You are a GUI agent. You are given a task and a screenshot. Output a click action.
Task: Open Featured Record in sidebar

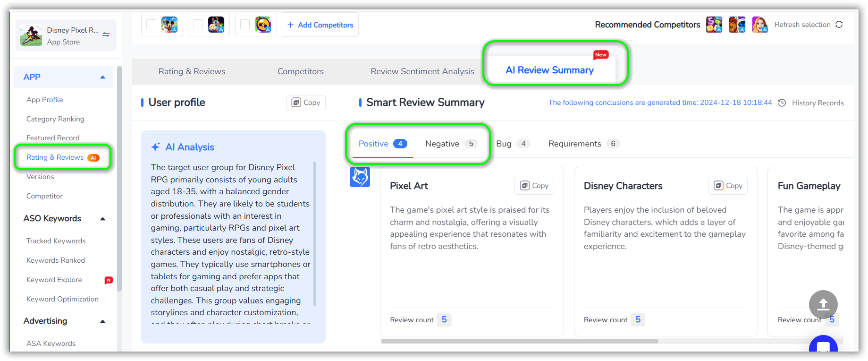point(53,138)
